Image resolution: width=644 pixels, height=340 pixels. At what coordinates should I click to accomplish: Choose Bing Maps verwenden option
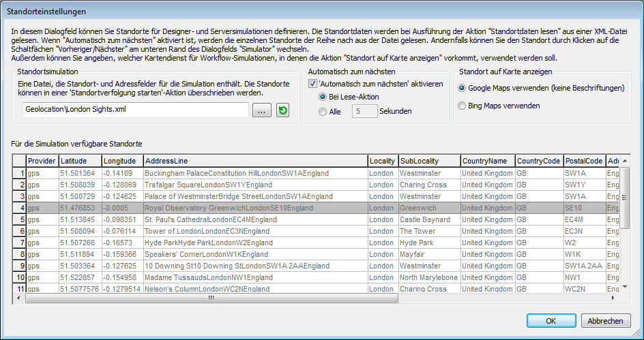(x=463, y=106)
